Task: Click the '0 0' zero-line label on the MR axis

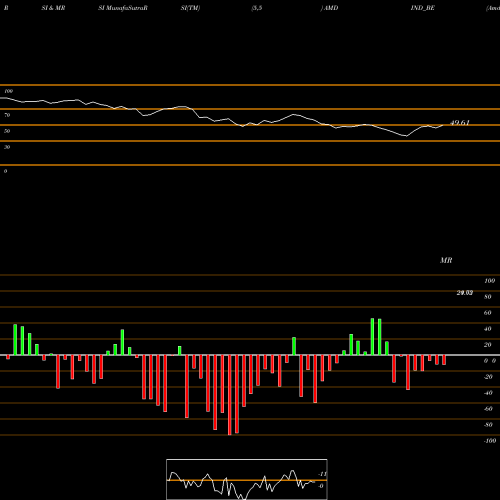Action: [490, 361]
